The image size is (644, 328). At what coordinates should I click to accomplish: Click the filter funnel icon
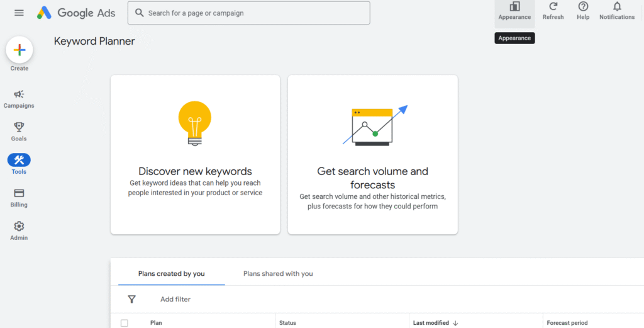click(x=131, y=299)
